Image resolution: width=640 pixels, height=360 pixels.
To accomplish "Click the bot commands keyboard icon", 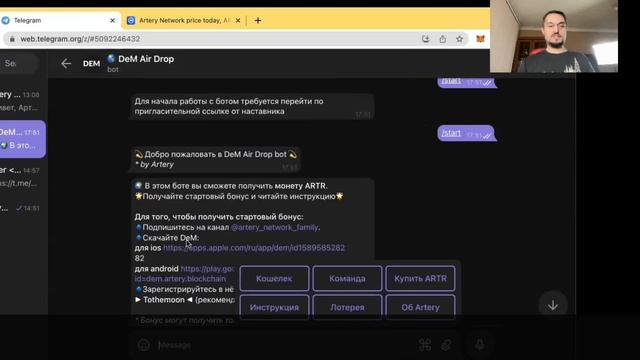I will coord(425,345).
